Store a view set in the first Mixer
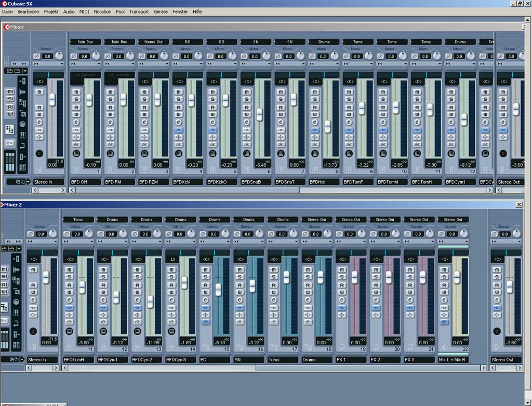532x406 pixels. pyautogui.click(x=9, y=71)
